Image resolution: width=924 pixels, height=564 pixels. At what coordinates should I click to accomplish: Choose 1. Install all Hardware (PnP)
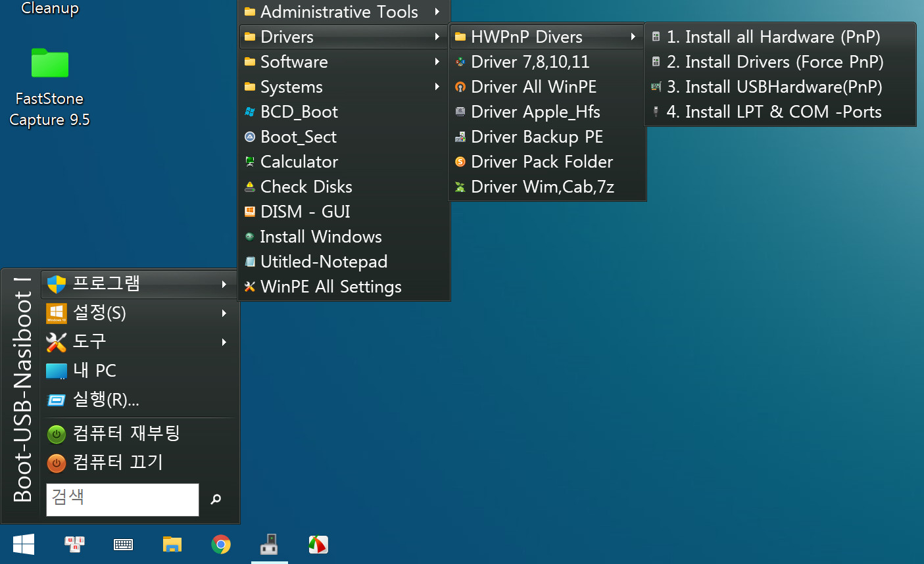point(780,37)
